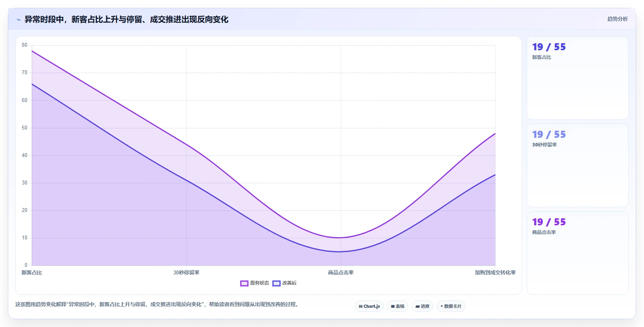This screenshot has width=644, height=327.
Task: Select the 表格 tag
Action: pos(398,306)
